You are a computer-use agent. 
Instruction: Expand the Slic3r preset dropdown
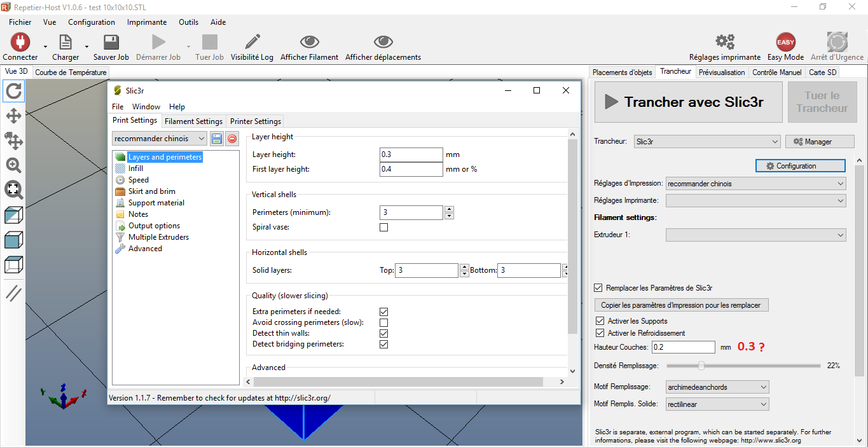[x=160, y=139]
